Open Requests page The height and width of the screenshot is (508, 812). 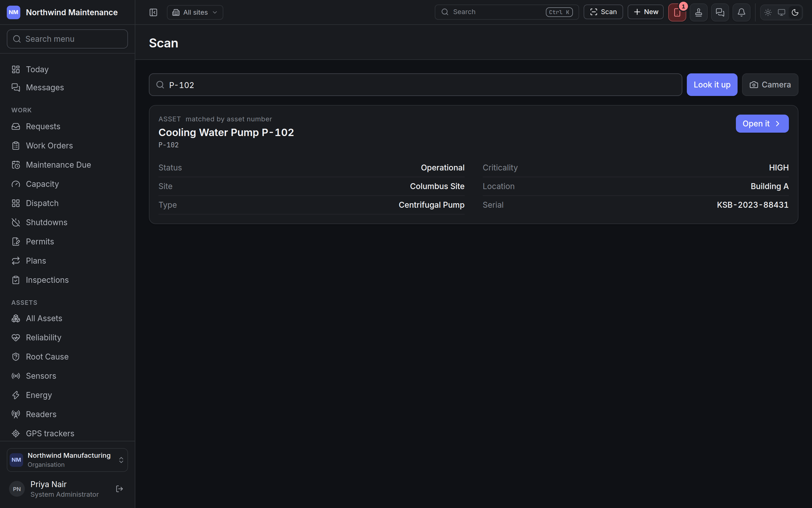pos(67,126)
